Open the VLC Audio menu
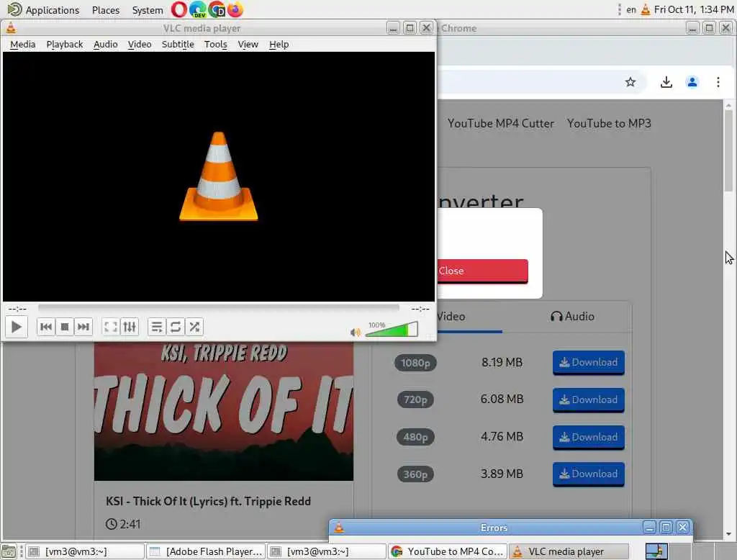This screenshot has width=737, height=560. pyautogui.click(x=105, y=44)
